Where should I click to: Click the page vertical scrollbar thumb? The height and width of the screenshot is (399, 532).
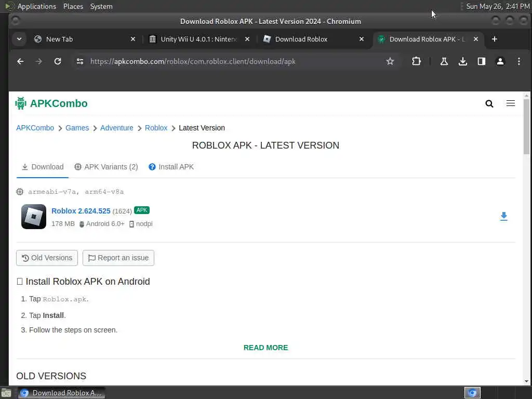[526, 126]
